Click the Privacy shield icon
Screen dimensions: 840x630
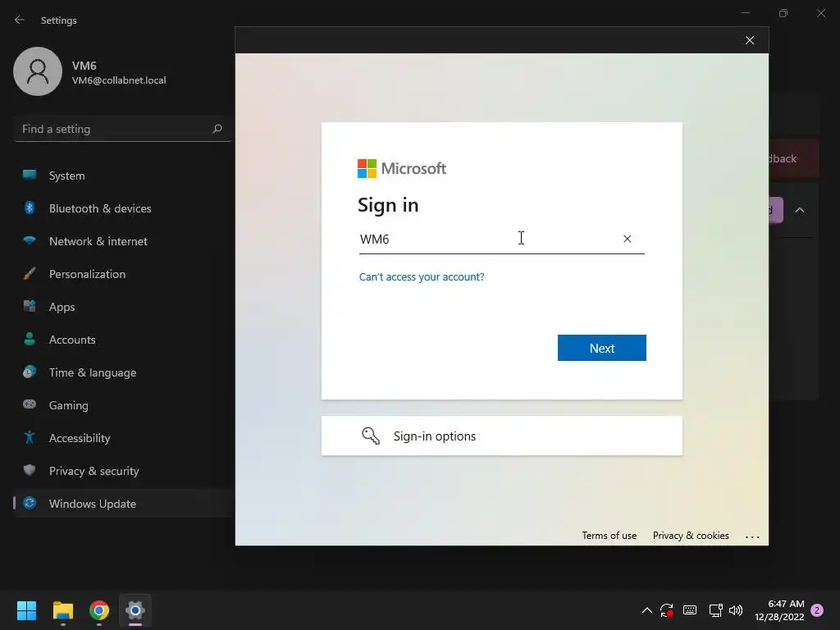(x=30, y=470)
